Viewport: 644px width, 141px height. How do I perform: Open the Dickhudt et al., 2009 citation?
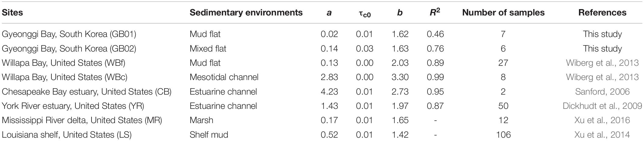coord(602,106)
